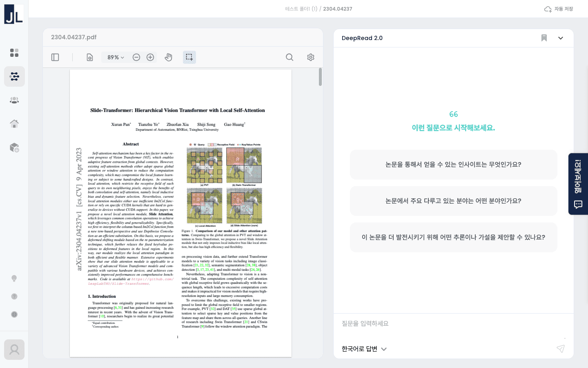
Task: Click the 의견보내기 feedback tab
Action: pos(577,183)
